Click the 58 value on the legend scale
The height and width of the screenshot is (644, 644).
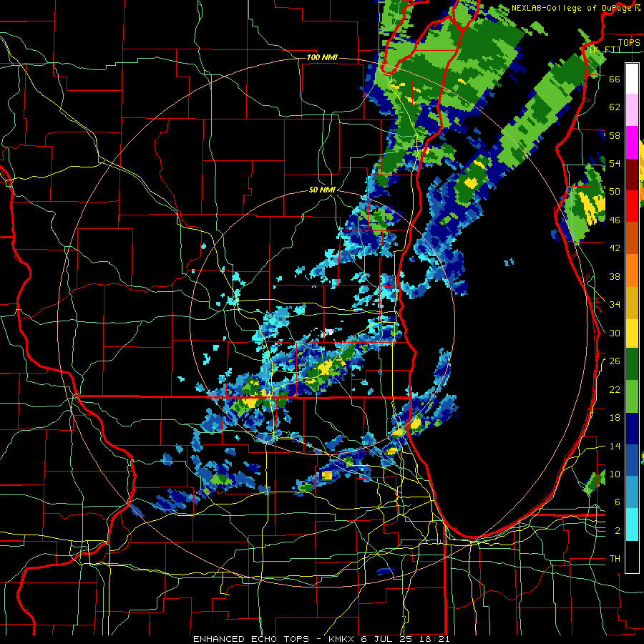pos(615,135)
